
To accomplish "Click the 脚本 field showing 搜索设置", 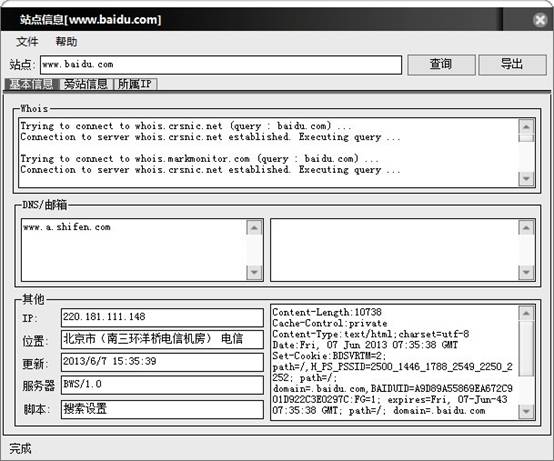I will 162,409.
